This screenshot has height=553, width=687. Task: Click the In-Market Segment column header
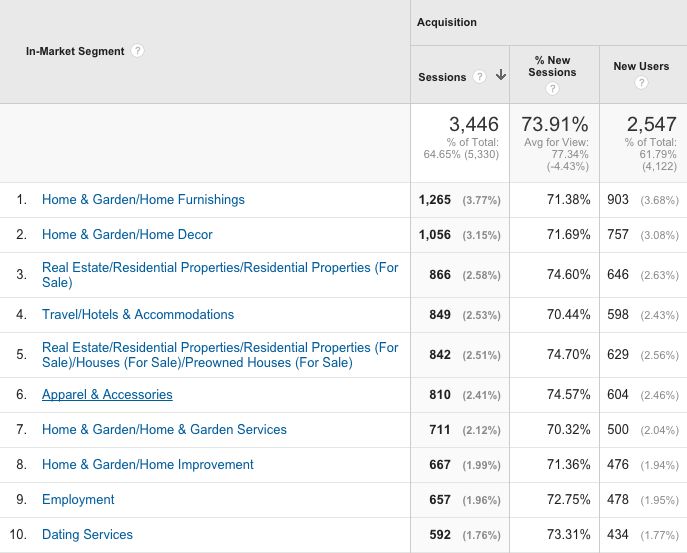coord(75,51)
